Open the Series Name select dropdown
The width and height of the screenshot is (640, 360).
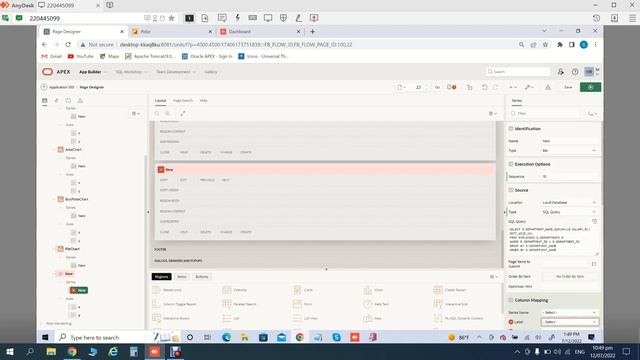[x=570, y=312]
